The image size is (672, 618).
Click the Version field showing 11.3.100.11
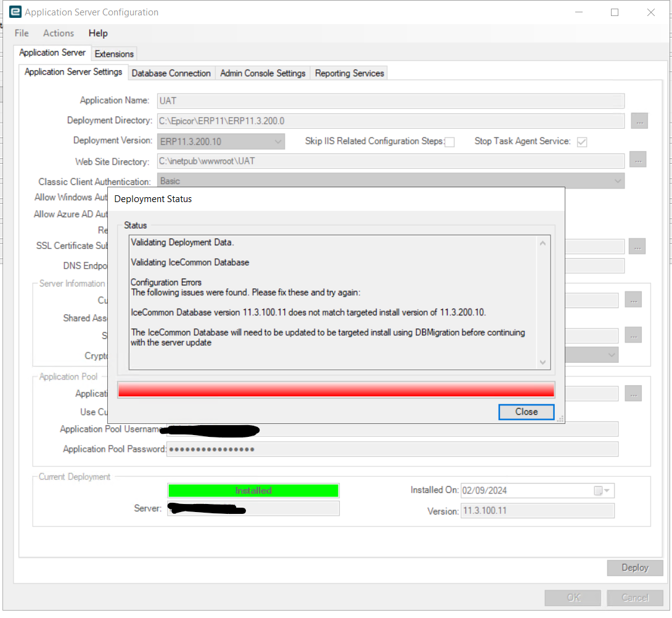coord(538,511)
